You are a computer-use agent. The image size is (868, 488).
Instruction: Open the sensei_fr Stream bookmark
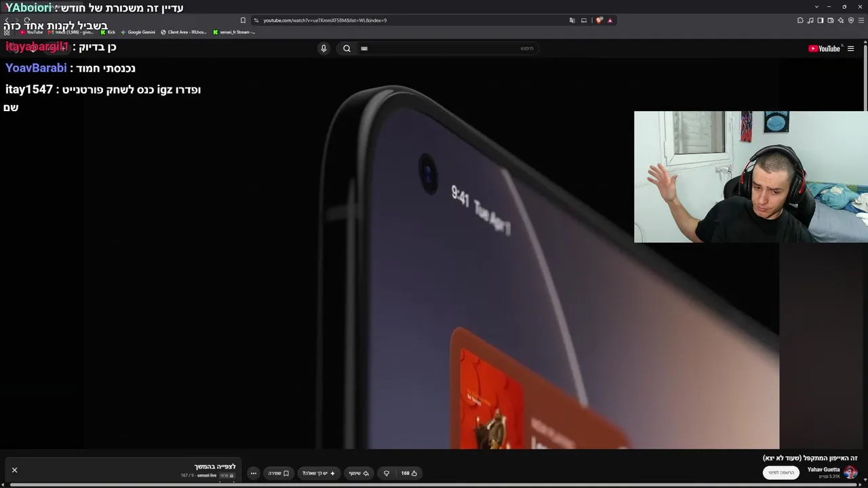pyautogui.click(x=234, y=32)
